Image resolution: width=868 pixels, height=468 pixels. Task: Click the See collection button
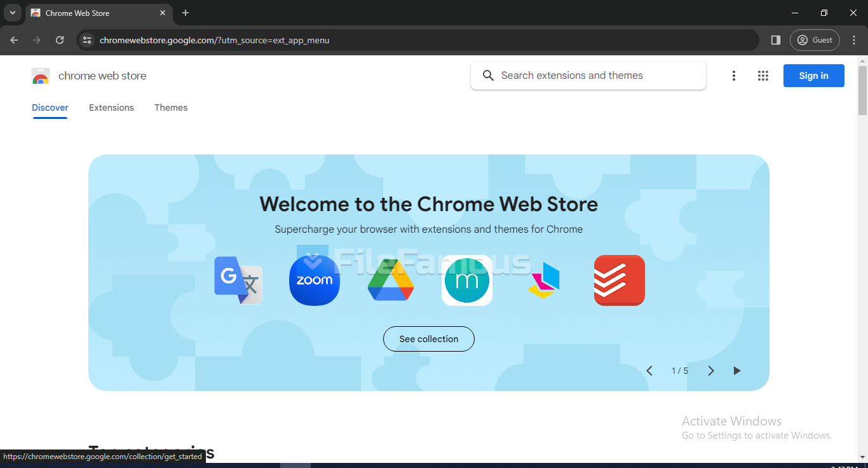(429, 339)
